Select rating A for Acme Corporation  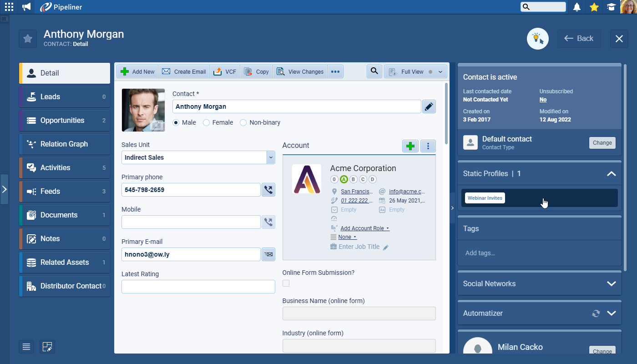344,179
